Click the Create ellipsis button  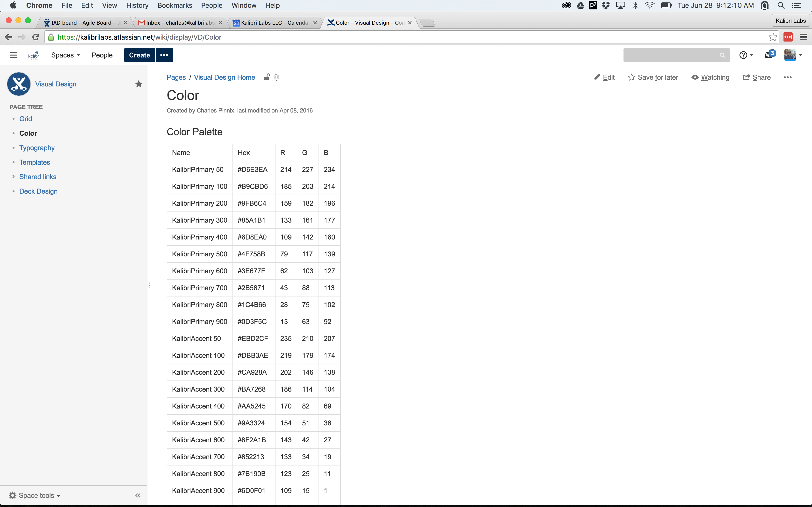pos(164,55)
